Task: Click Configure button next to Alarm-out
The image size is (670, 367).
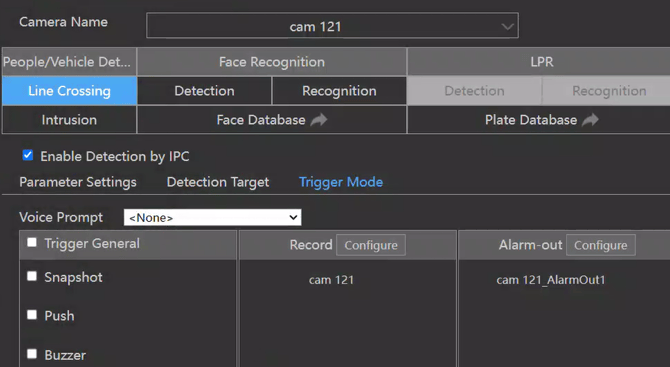Action: (x=600, y=245)
